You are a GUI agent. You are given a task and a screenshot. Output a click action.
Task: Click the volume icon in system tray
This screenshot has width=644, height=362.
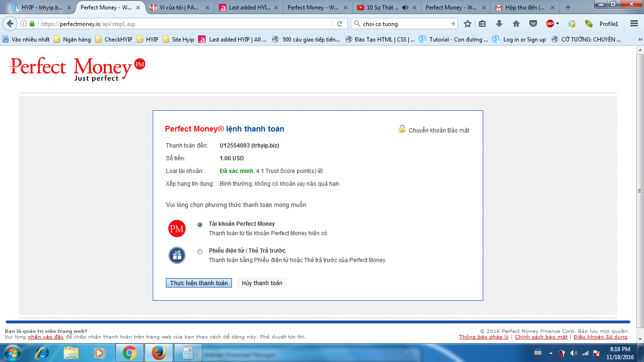(x=573, y=353)
